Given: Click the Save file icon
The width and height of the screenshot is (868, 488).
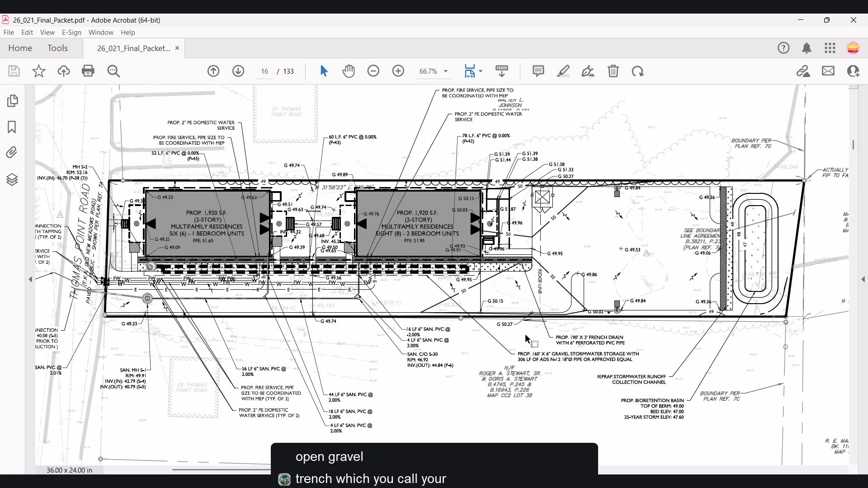Looking at the screenshot, I should point(14,71).
